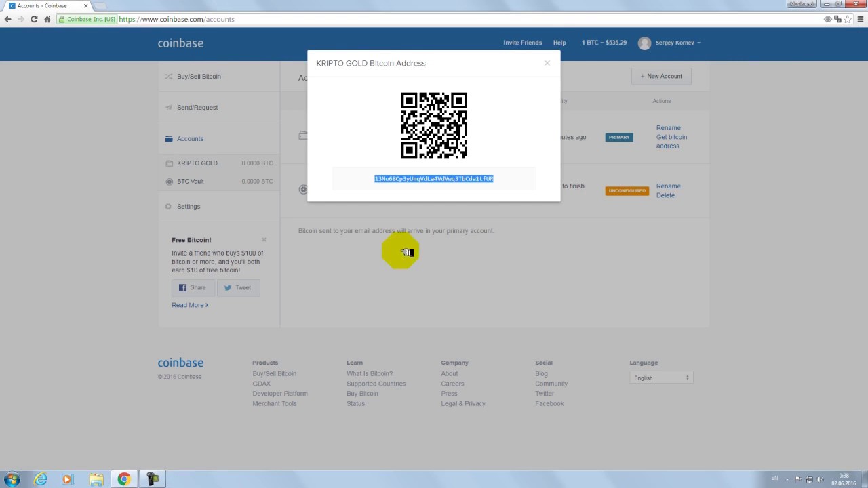Viewport: 868px width, 488px height.
Task: Open the Sergey Kornev user dropdown
Action: [x=677, y=43]
